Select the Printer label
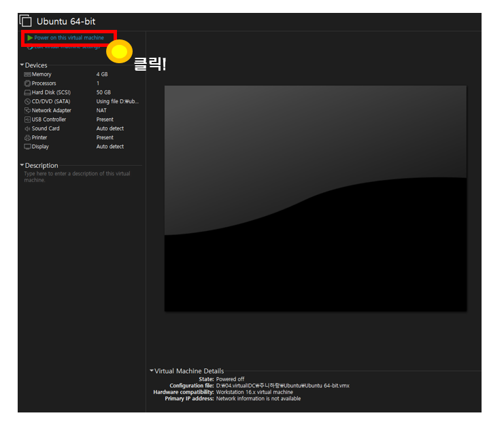 point(39,137)
